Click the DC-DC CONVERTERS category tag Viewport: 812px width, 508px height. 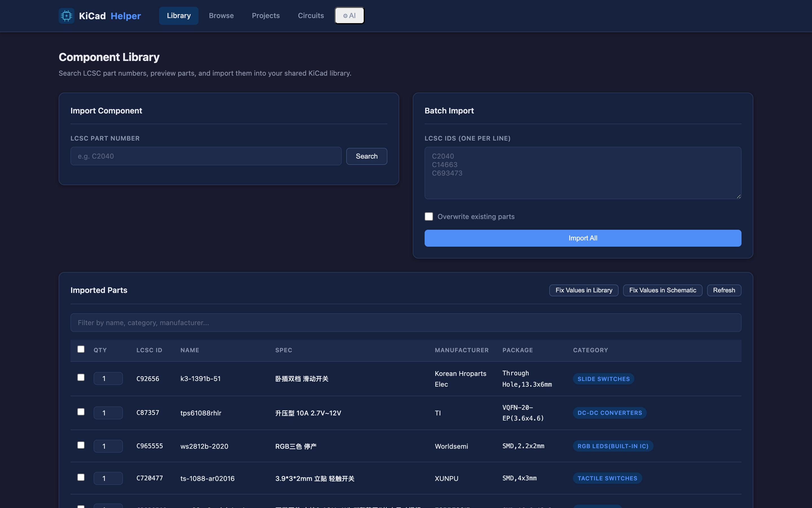tap(609, 413)
